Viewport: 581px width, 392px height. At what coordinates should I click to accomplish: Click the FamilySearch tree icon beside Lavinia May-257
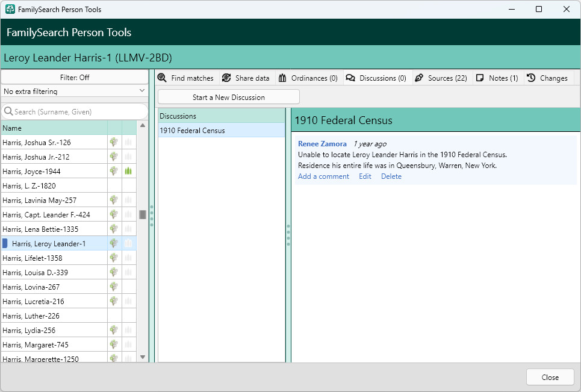(x=114, y=200)
